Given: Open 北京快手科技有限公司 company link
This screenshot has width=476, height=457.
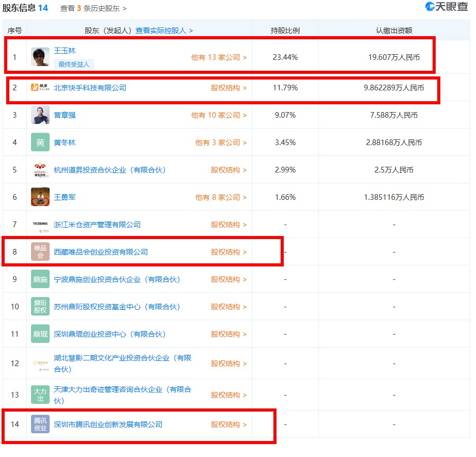Looking at the screenshot, I should click(x=90, y=88).
